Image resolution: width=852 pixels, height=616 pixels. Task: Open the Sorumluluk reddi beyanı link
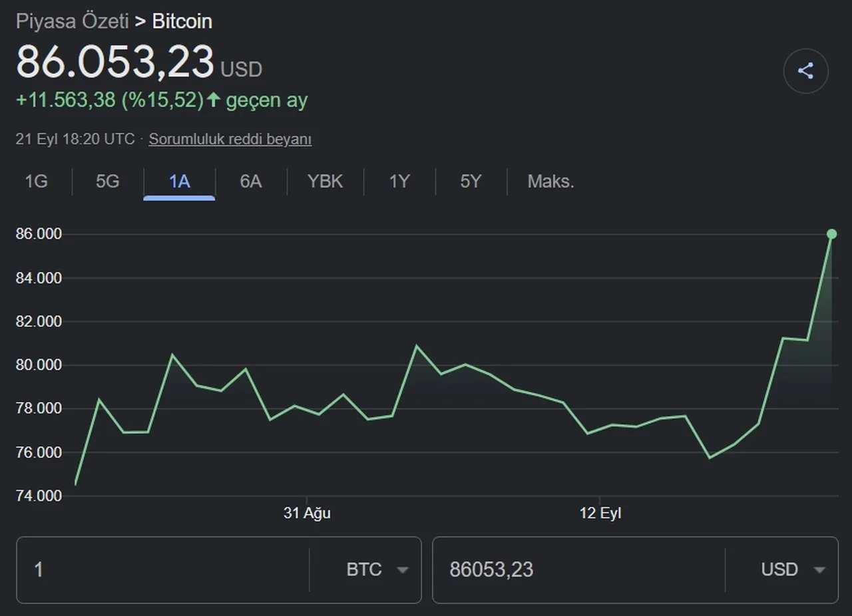coord(230,139)
